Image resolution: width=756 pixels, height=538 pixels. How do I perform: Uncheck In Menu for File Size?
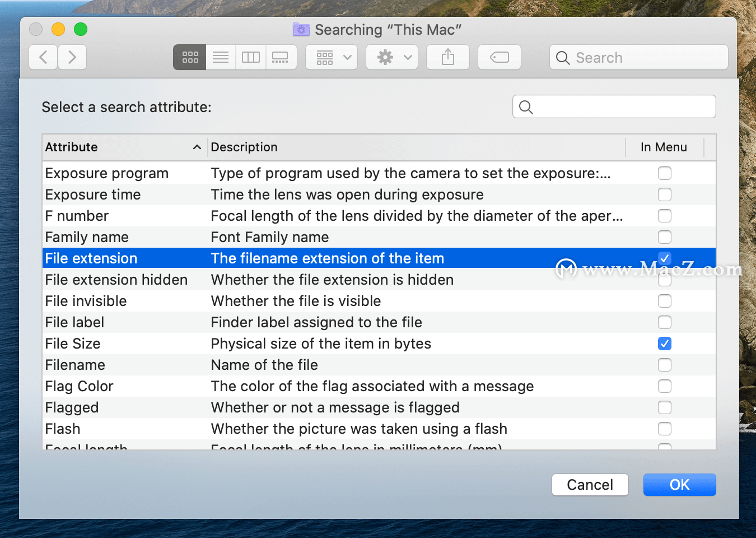click(x=665, y=344)
